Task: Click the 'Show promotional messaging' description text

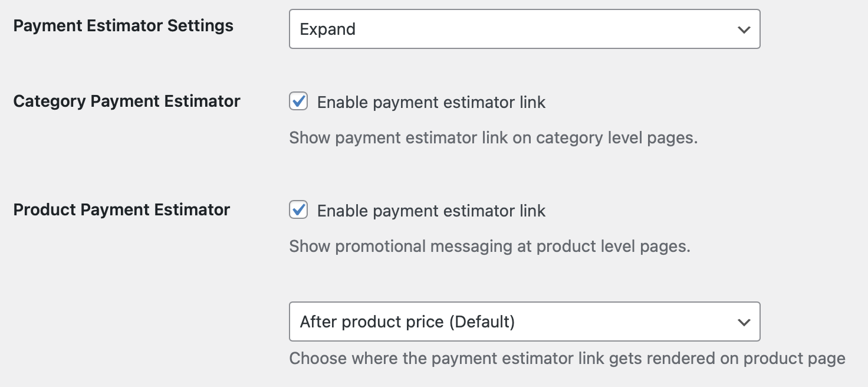Action: coord(489,247)
